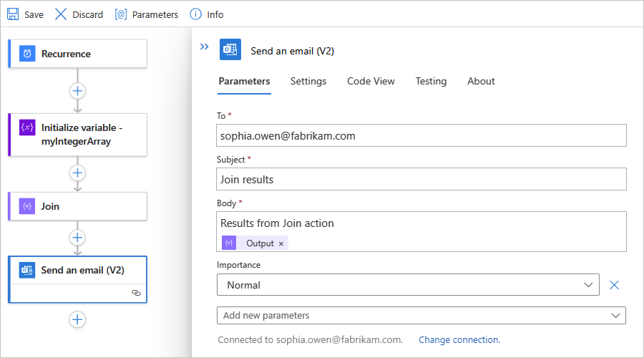Image resolution: width=644 pixels, height=358 pixels.
Task: Click the Initialize variable action icon
Action: pyautogui.click(x=27, y=127)
